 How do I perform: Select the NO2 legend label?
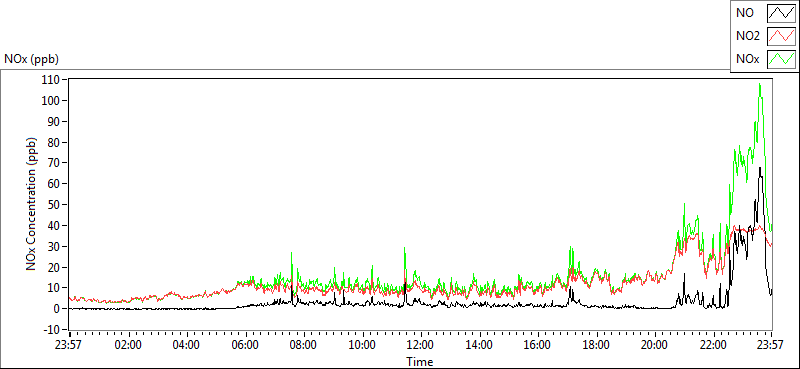[x=747, y=36]
